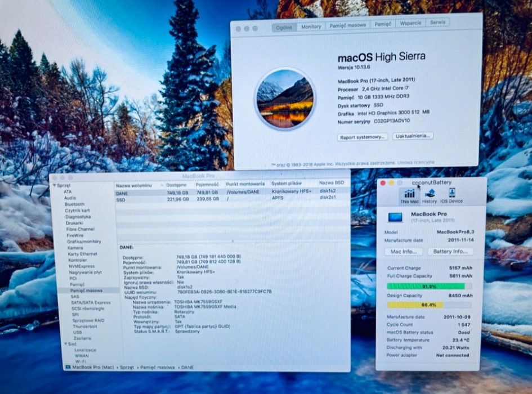Image resolution: width=532 pixels, height=394 pixels.
Task: Select ATA in the hardware sidebar
Action: pos(68,192)
